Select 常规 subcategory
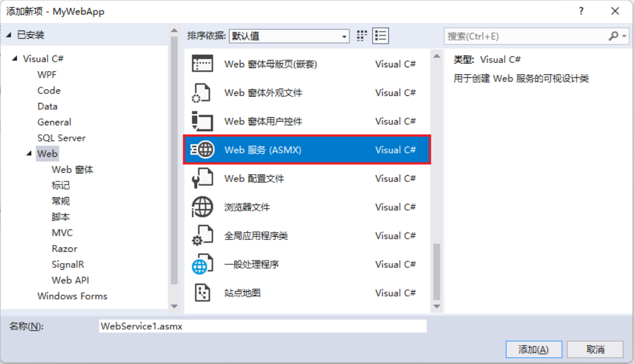 pyautogui.click(x=61, y=201)
